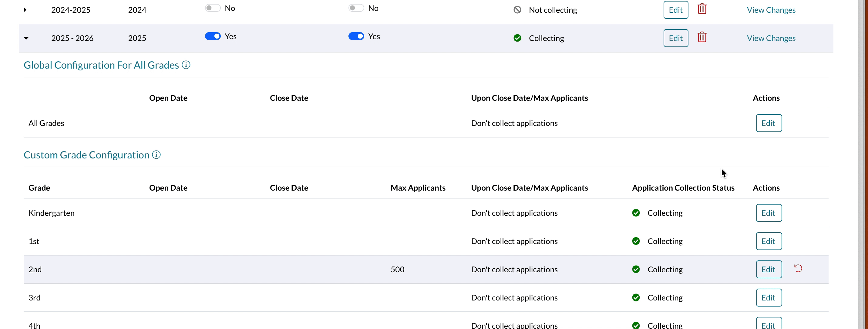Open View Changes for 2025 - 2026

tap(771, 38)
